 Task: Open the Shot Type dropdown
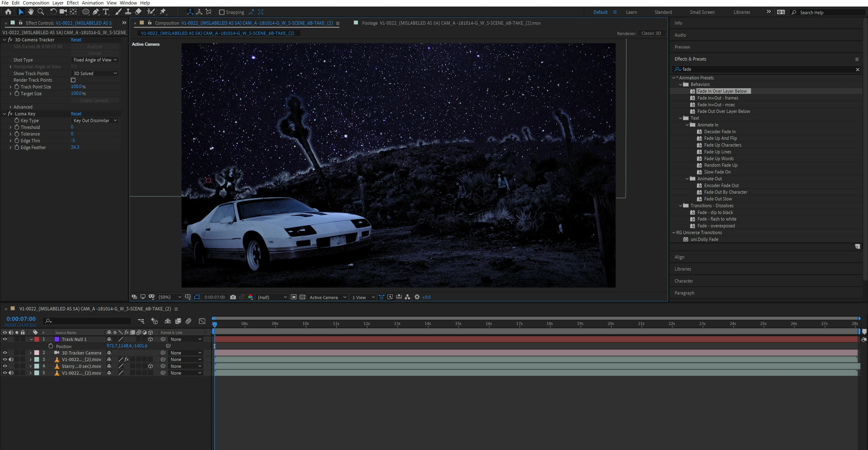tap(95, 60)
